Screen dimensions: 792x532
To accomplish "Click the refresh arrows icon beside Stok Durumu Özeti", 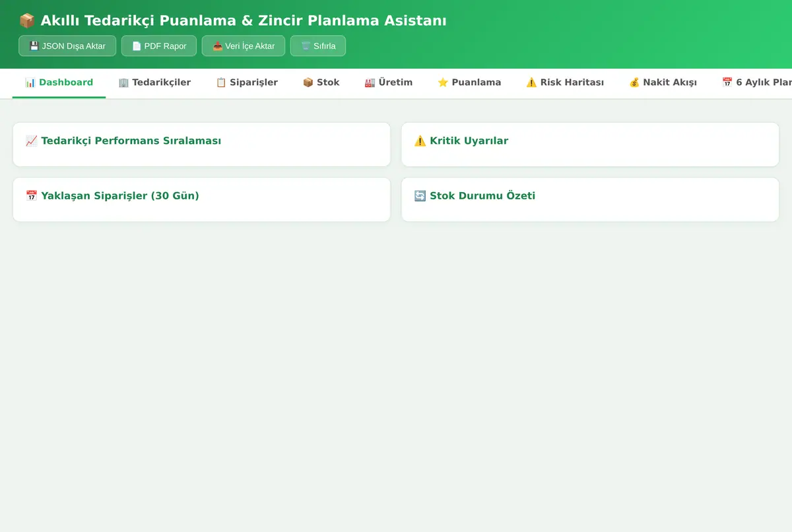I will coord(420,195).
